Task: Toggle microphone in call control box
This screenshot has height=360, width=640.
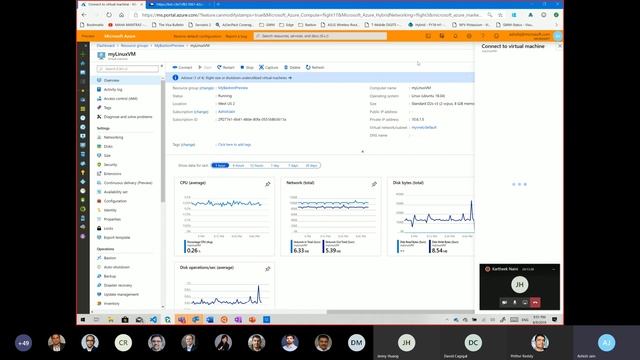Action: click(x=515, y=302)
